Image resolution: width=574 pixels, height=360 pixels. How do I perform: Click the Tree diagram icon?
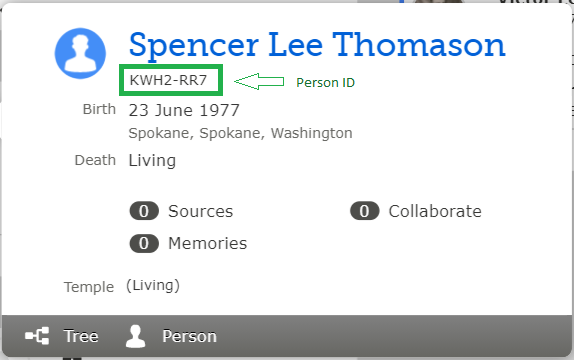(x=37, y=336)
